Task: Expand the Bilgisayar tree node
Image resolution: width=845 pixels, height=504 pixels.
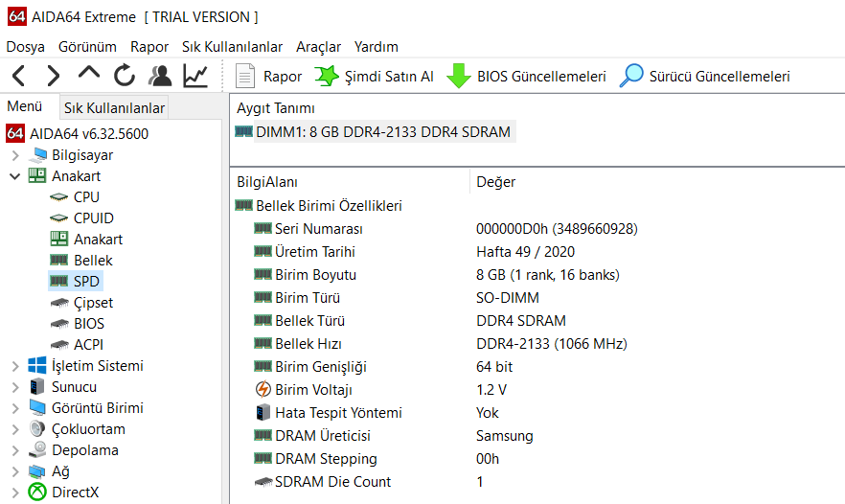Action: 15,155
